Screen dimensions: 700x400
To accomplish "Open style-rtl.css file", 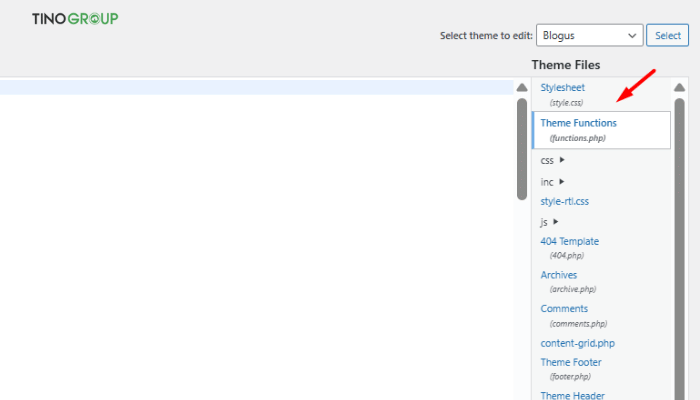I will [564, 201].
